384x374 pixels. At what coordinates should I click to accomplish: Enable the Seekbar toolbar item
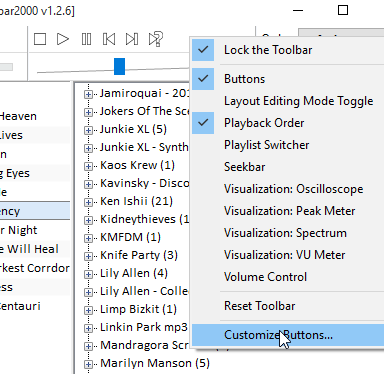point(288,167)
